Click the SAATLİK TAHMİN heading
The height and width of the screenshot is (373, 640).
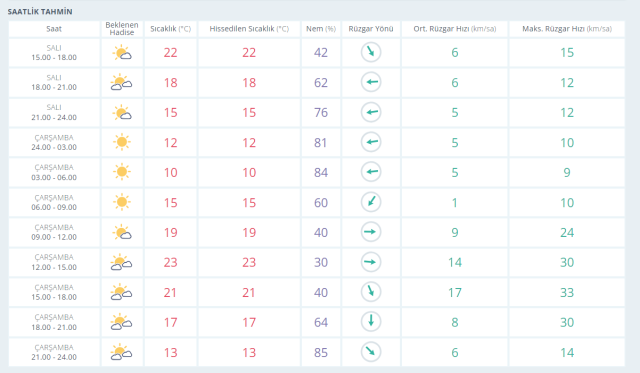click(40, 12)
